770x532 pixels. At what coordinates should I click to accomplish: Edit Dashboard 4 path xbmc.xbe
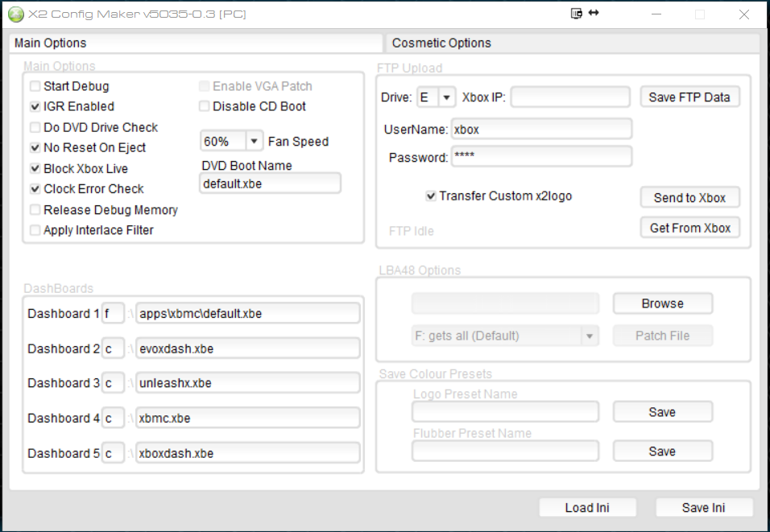[248, 419]
